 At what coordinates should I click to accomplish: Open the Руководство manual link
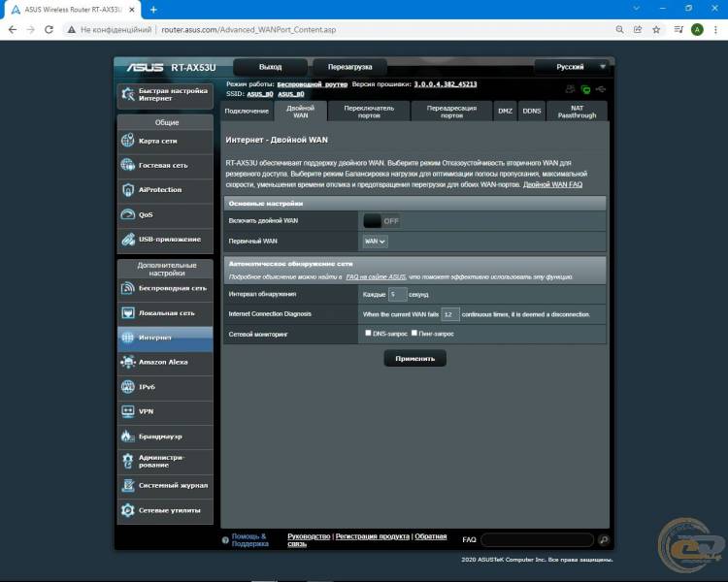click(x=309, y=536)
